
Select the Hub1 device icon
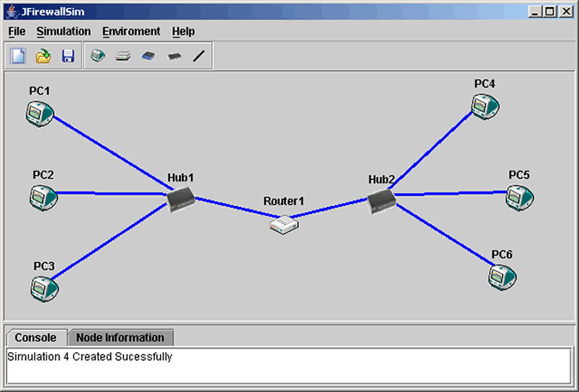click(180, 198)
